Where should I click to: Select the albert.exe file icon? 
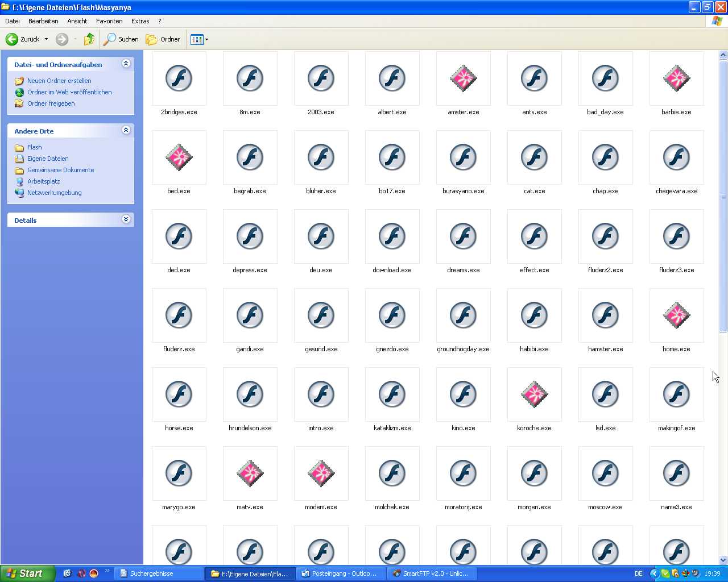point(392,78)
